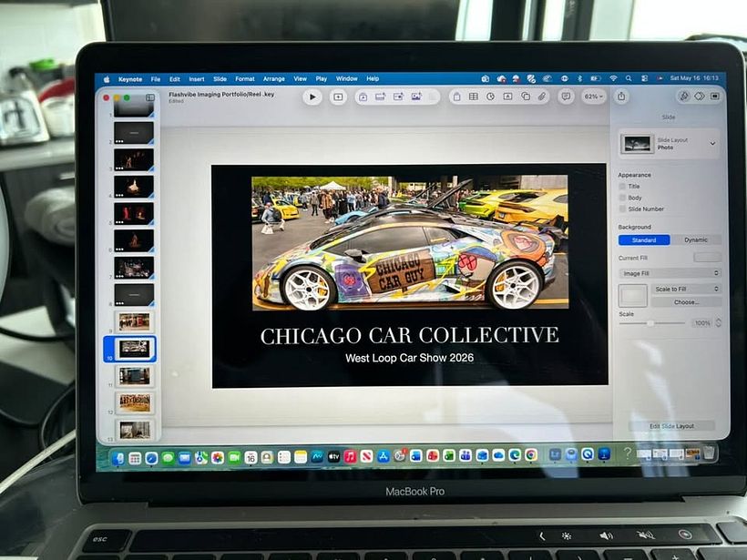Open App Store from the Dock
747x560 pixels.
[x=383, y=457]
